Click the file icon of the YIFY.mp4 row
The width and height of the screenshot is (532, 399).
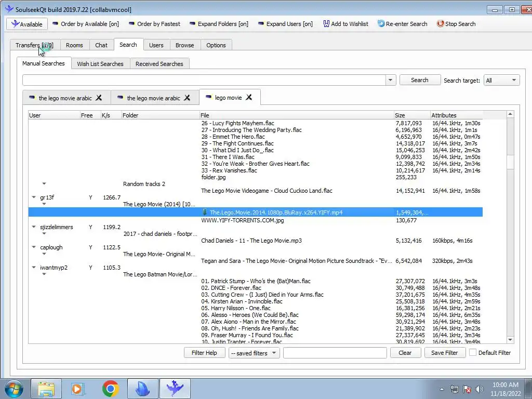[x=205, y=212]
